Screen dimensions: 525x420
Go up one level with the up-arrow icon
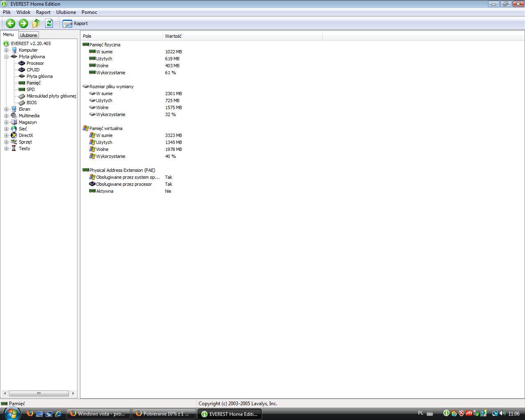[36, 23]
